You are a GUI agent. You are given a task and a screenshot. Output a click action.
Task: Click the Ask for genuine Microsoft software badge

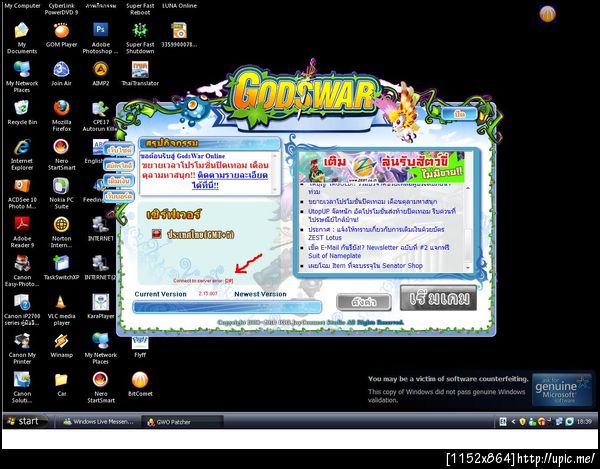click(561, 390)
